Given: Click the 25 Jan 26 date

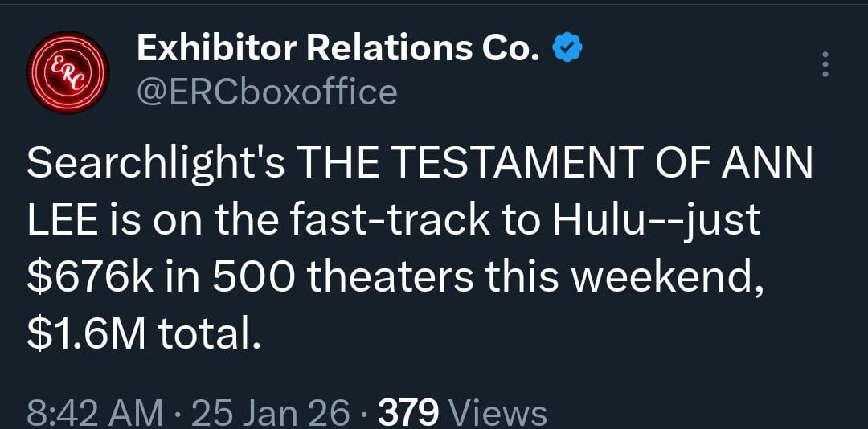Looking at the screenshot, I should [271, 414].
